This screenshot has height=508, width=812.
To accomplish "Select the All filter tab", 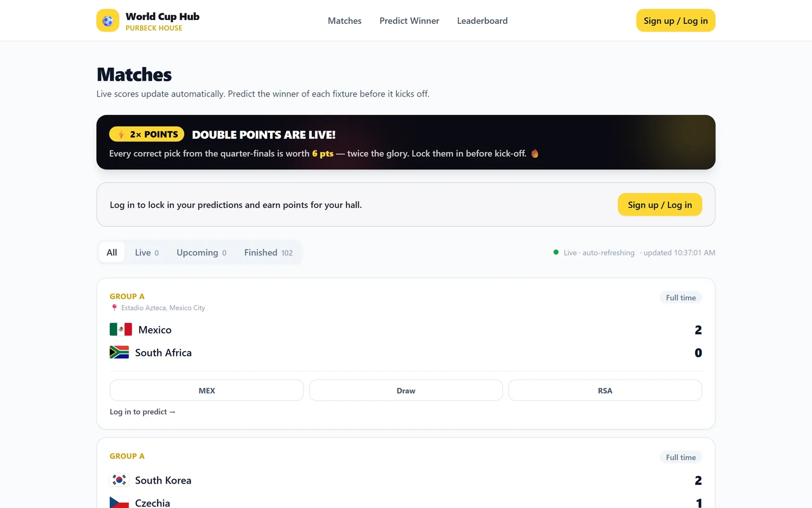I will point(112,252).
